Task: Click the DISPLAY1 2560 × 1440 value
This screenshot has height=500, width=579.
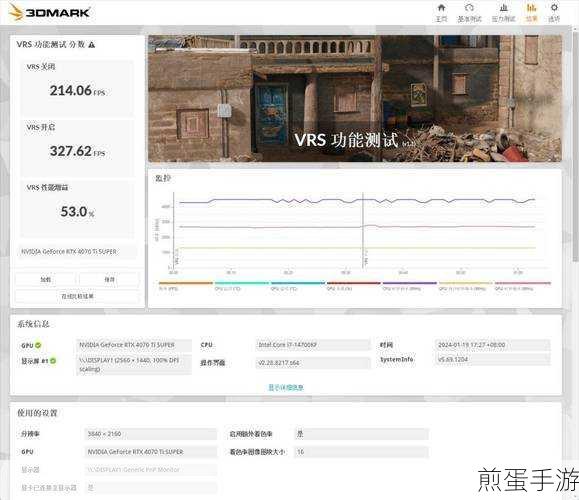Action: [134, 364]
